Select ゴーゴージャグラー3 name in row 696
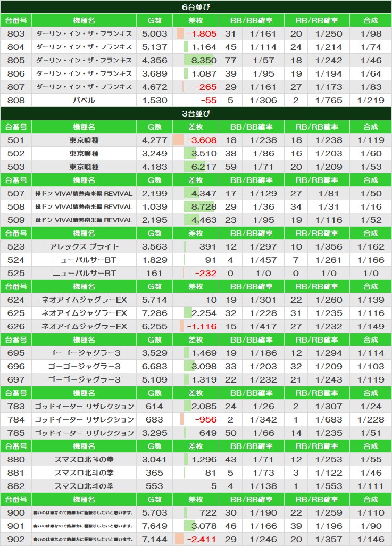The height and width of the screenshot is (546, 392). (x=84, y=366)
